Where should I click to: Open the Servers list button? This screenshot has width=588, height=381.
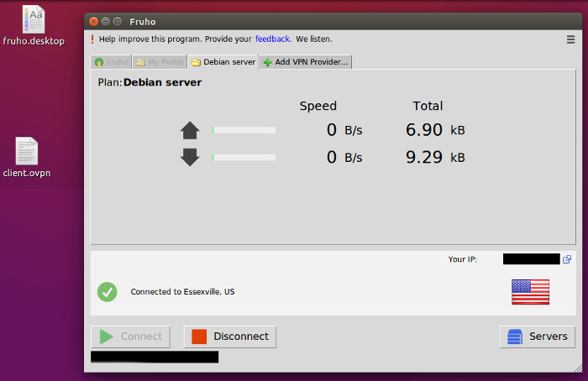pos(537,337)
